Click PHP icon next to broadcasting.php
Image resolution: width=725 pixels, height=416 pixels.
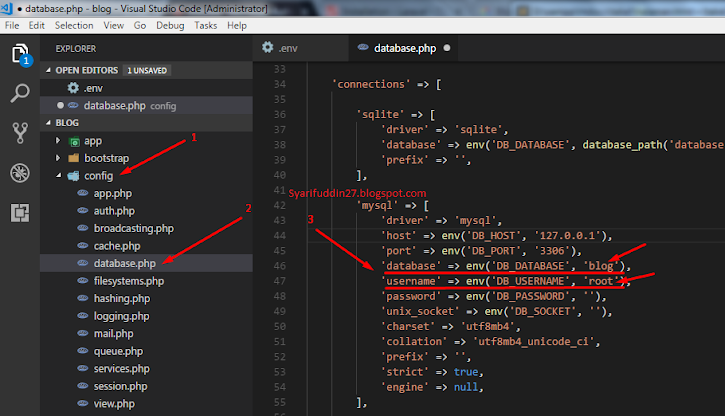83,228
